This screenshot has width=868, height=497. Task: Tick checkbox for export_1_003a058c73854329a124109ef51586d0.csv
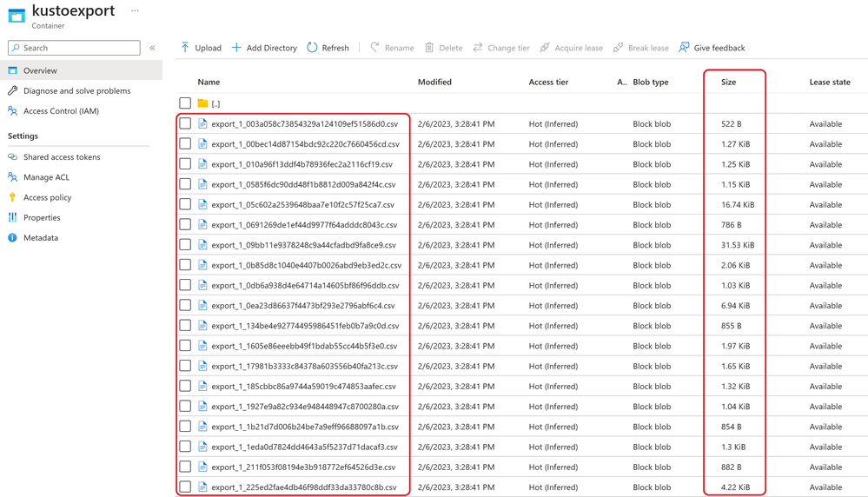coord(185,123)
